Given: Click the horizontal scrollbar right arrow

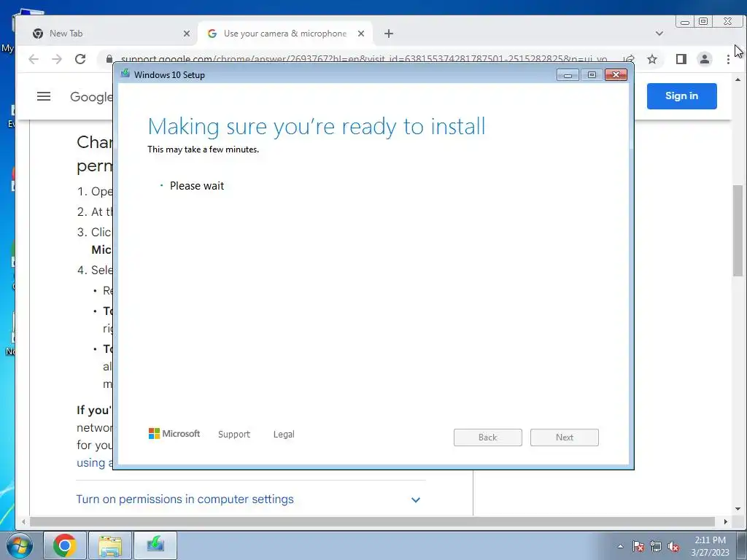Looking at the screenshot, I should coord(725,521).
